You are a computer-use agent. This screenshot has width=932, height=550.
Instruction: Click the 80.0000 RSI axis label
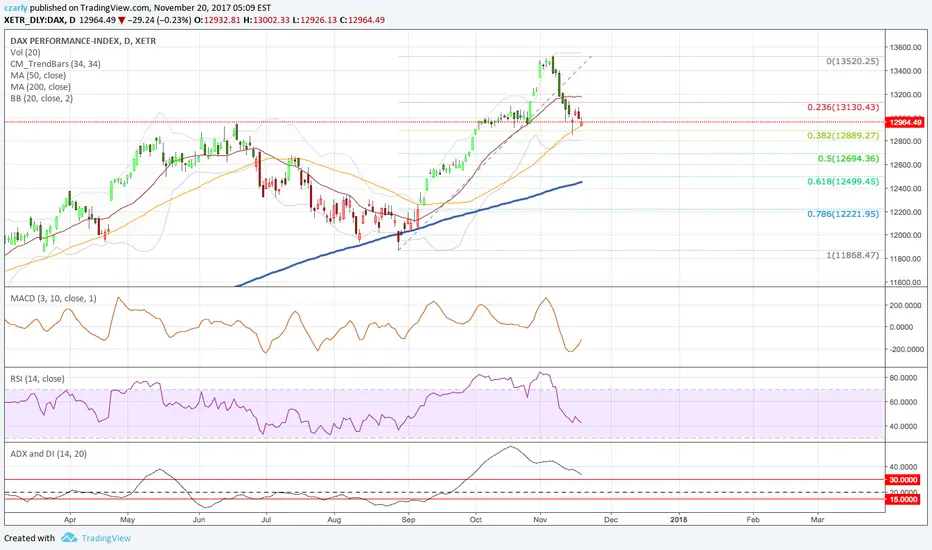pyautogui.click(x=905, y=378)
